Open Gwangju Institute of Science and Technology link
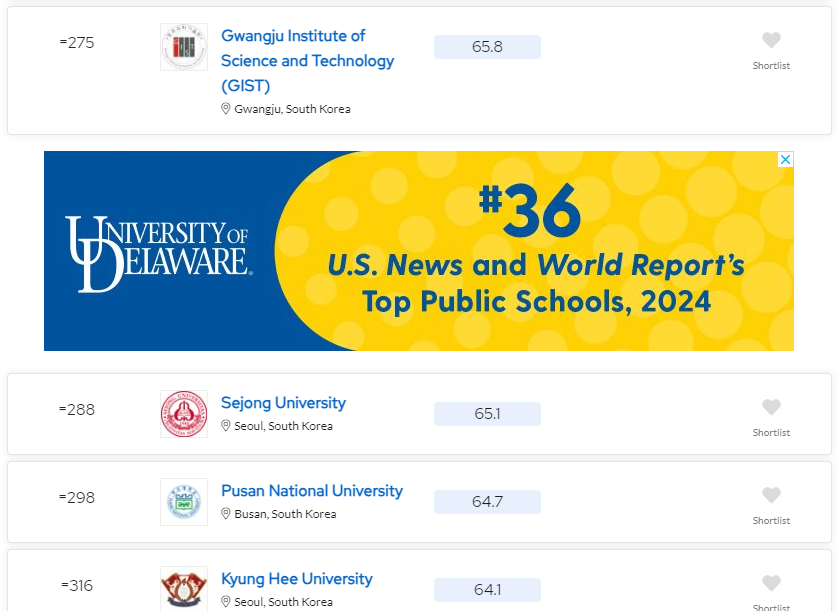 pyautogui.click(x=307, y=60)
